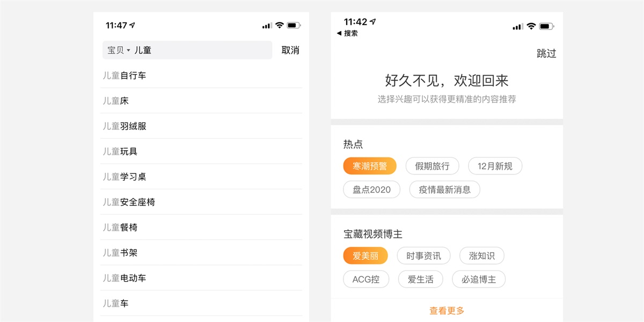Select the 12月新规 hot topic tag

pyautogui.click(x=495, y=166)
